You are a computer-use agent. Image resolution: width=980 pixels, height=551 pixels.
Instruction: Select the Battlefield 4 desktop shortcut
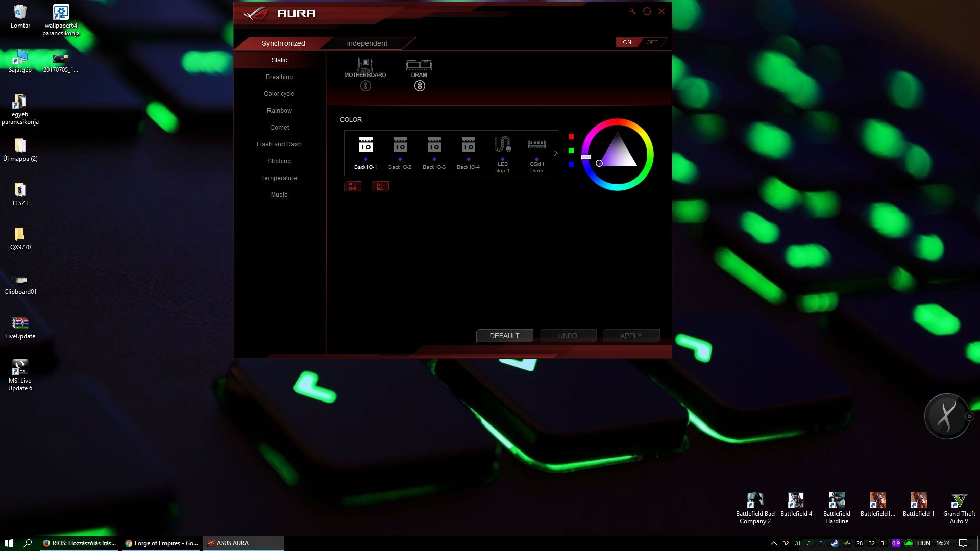(796, 505)
